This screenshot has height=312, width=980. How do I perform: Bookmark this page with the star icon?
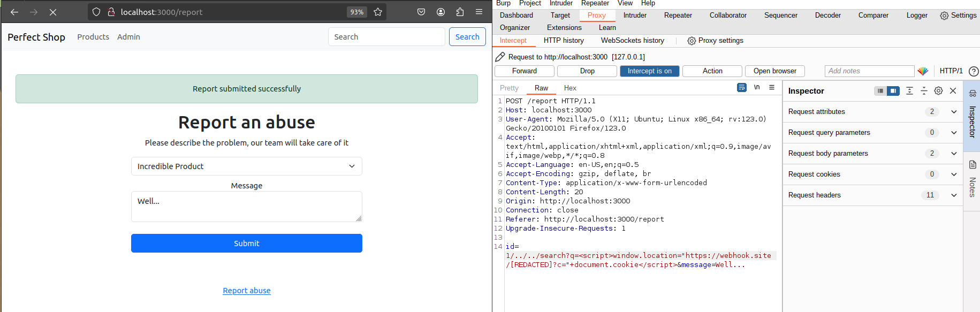(378, 12)
